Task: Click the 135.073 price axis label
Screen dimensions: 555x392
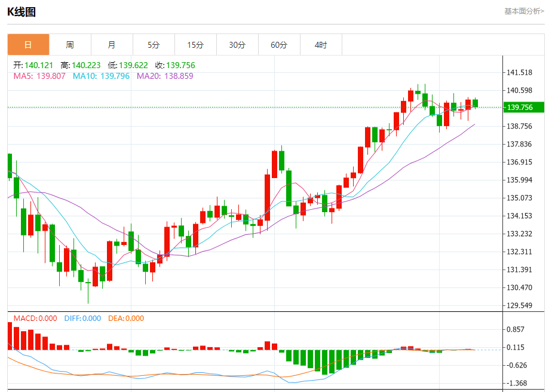Action: pos(519,198)
